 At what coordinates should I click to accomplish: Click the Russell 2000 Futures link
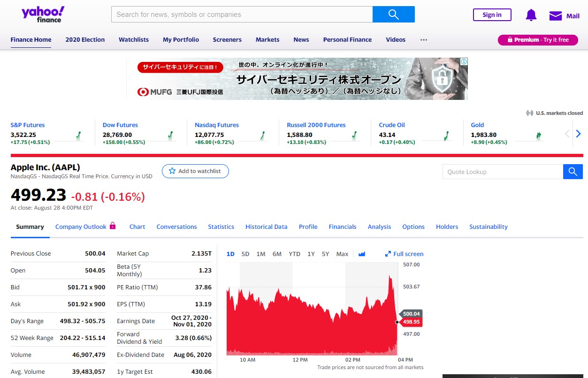pos(316,125)
